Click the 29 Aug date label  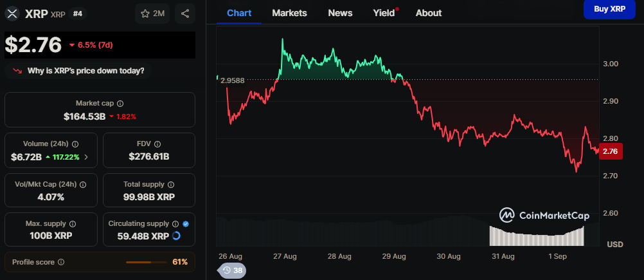coord(394,256)
